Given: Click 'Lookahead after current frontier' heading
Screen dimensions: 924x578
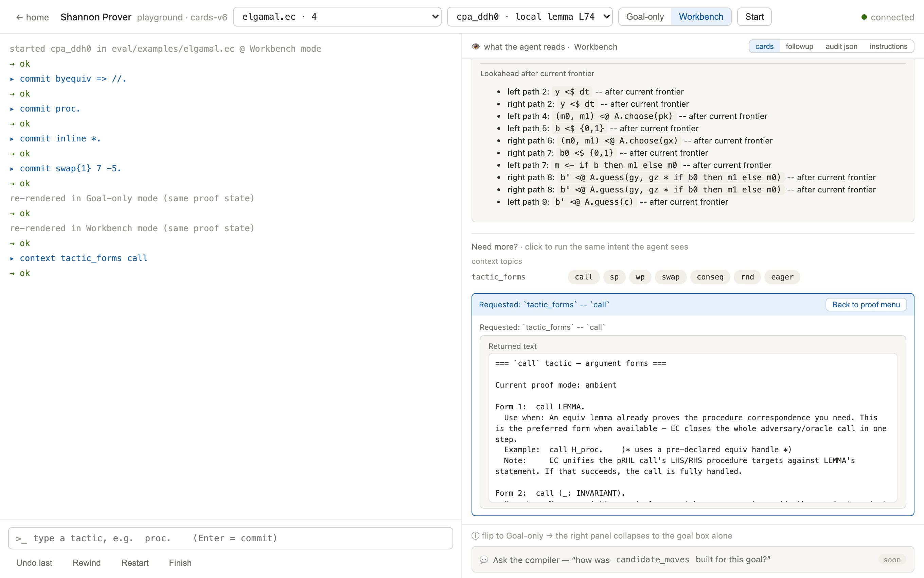Looking at the screenshot, I should [x=537, y=73].
